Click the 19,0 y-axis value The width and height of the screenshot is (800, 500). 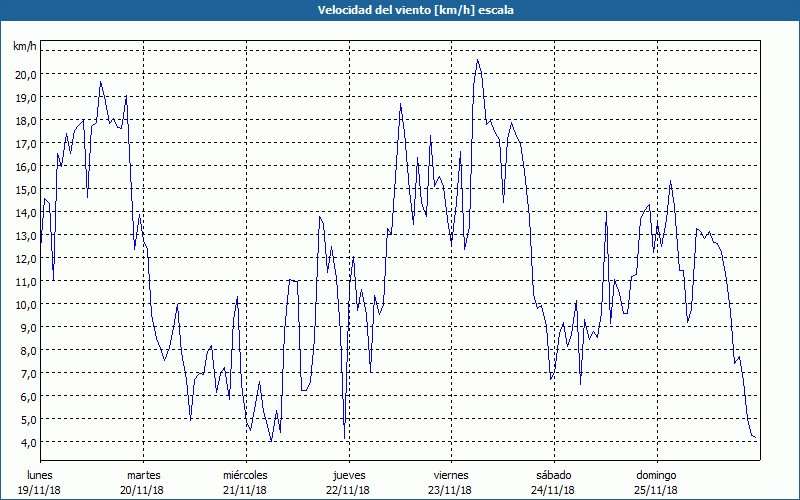tap(27, 97)
